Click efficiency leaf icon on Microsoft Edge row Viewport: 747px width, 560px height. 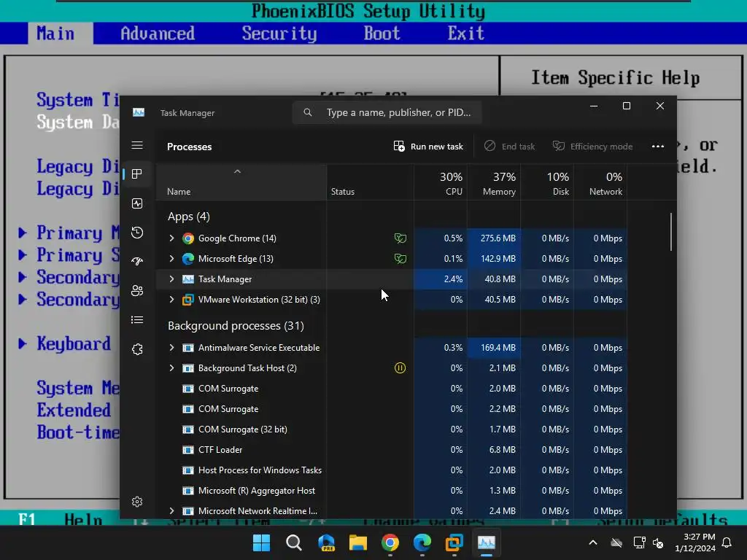(x=400, y=259)
